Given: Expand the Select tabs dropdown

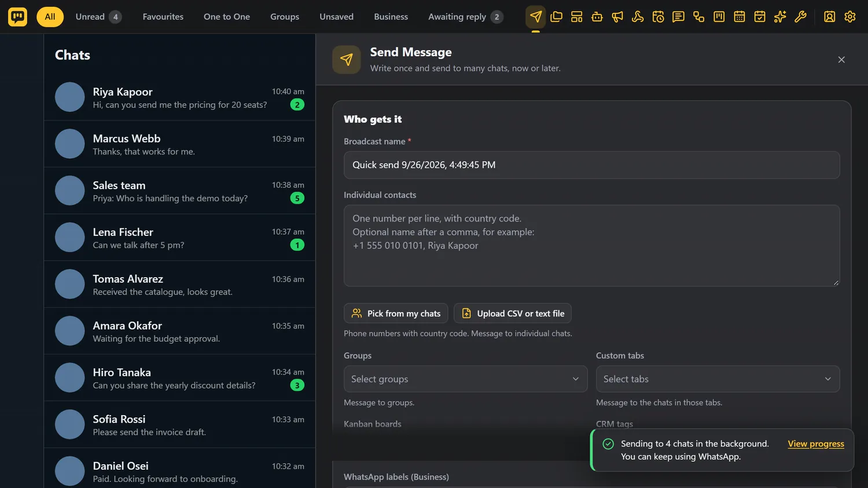Looking at the screenshot, I should click(718, 379).
